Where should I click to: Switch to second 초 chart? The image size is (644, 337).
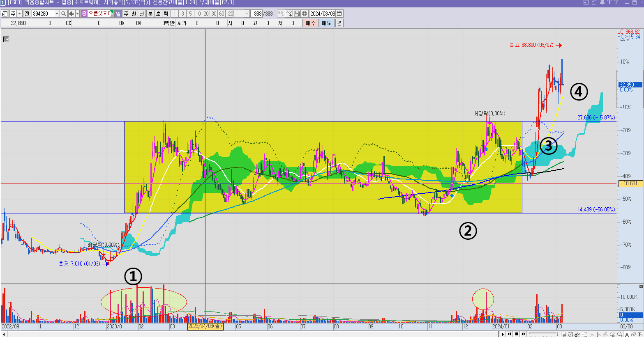click(158, 14)
